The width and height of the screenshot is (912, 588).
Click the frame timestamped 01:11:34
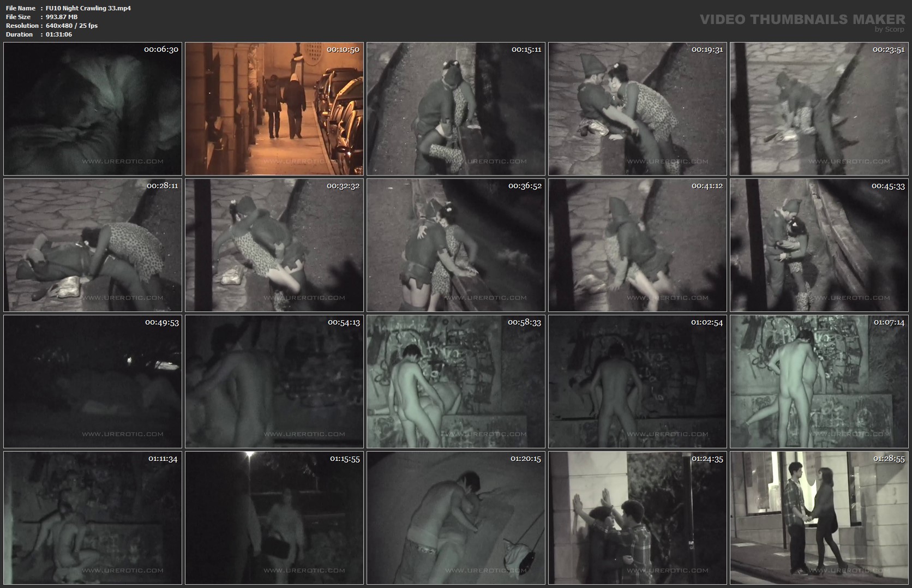(x=93, y=518)
